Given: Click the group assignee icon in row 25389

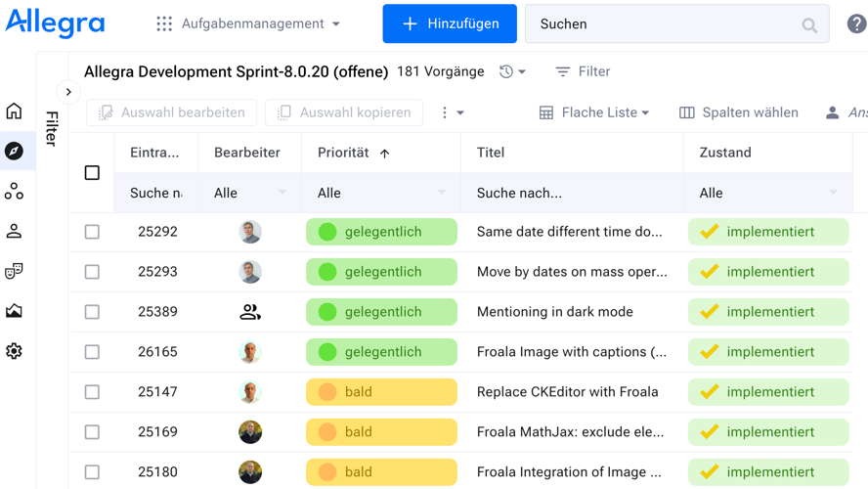Looking at the screenshot, I should (x=249, y=312).
